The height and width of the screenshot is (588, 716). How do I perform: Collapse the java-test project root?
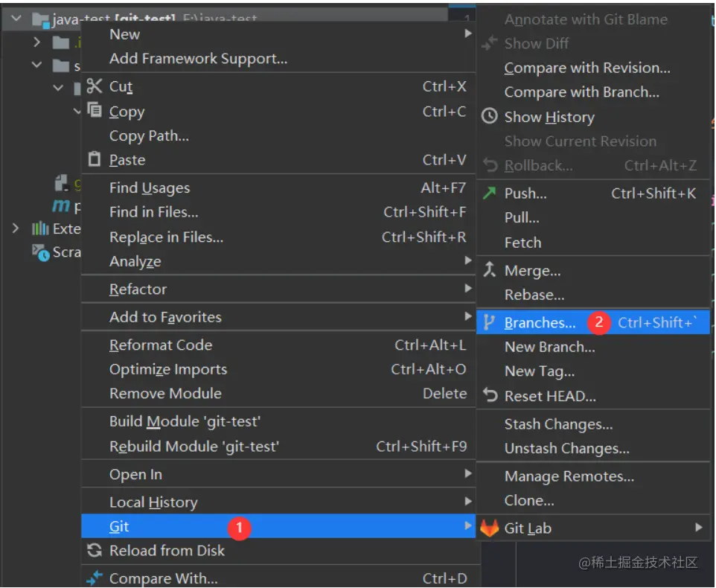[16, 19]
